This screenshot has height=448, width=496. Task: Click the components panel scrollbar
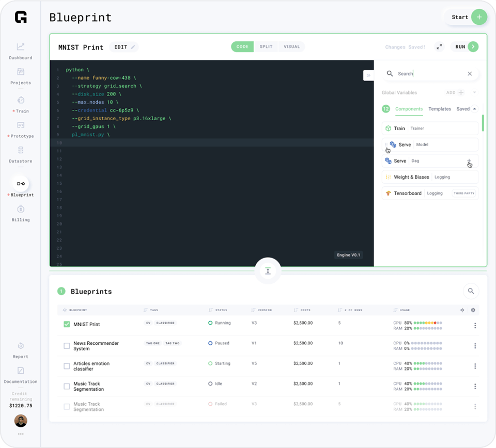483,123
